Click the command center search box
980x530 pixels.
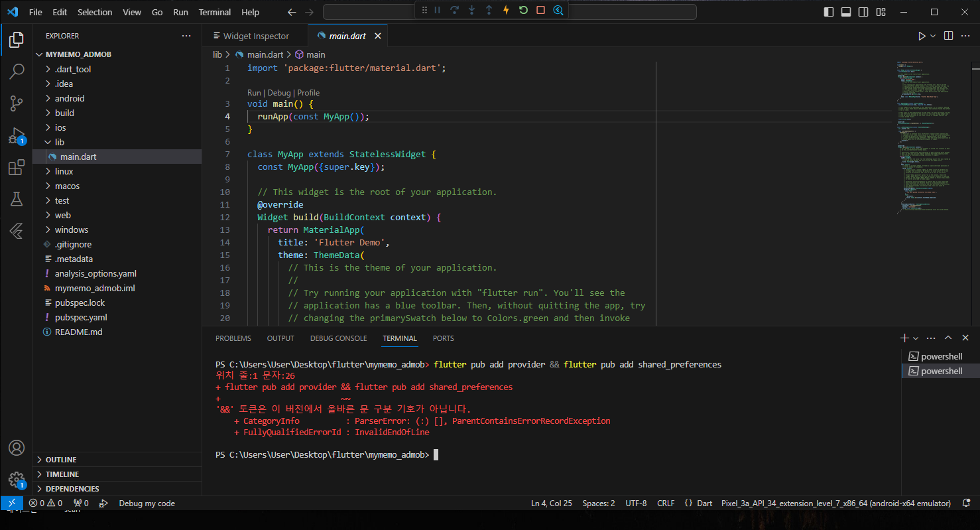pos(509,12)
